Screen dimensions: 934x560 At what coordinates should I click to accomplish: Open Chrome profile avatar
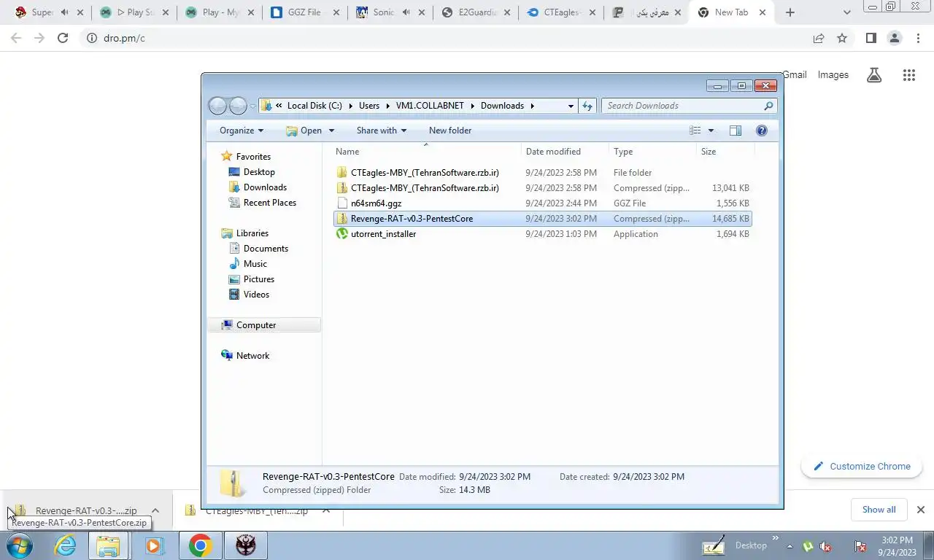[x=895, y=38]
